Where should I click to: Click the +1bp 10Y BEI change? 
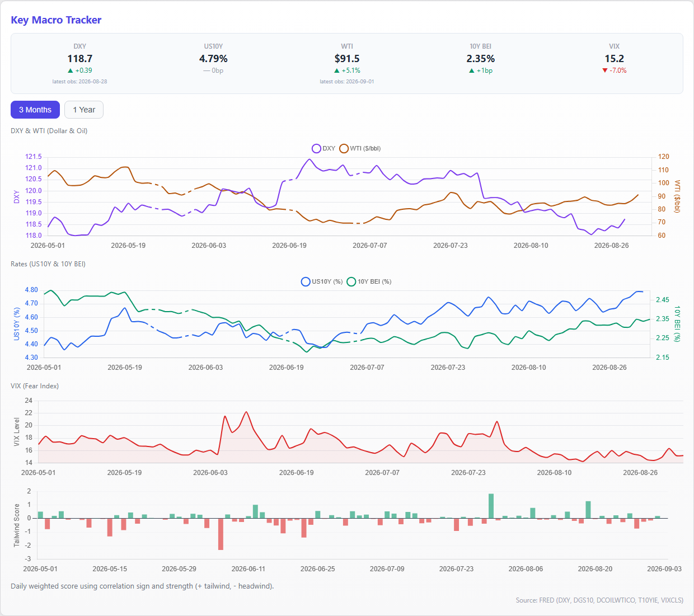[x=485, y=70]
